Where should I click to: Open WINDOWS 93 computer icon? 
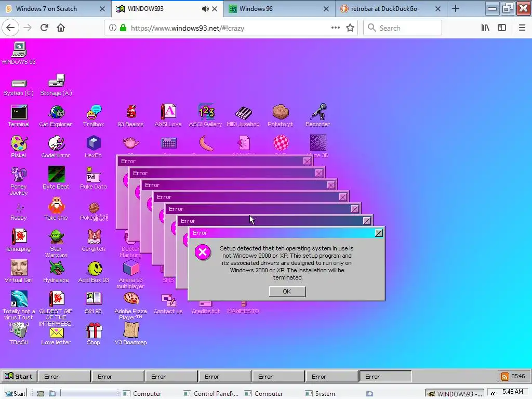click(x=19, y=54)
